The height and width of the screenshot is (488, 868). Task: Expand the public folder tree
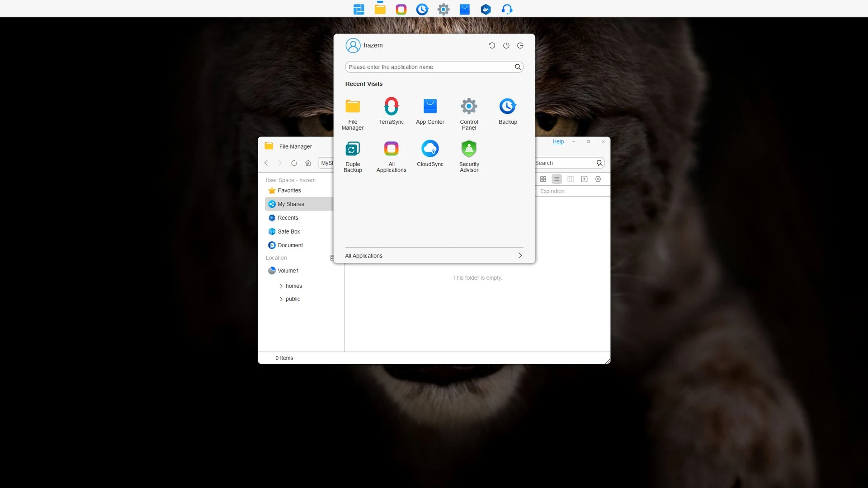[281, 300]
